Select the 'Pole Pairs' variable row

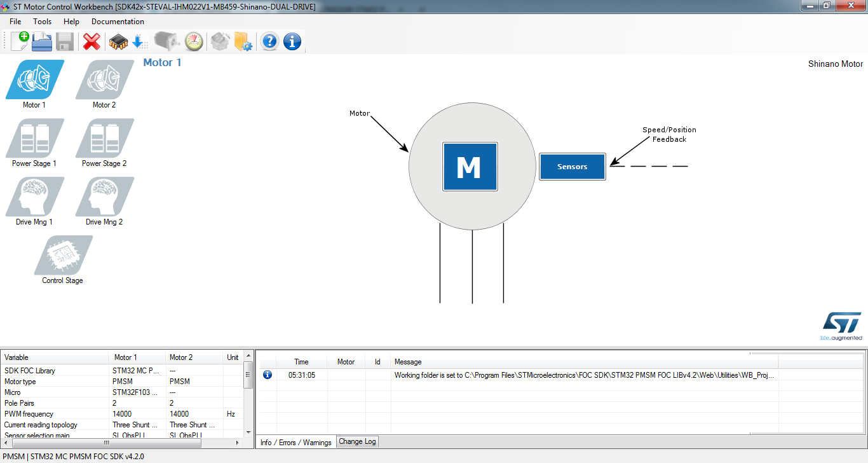tap(122, 403)
